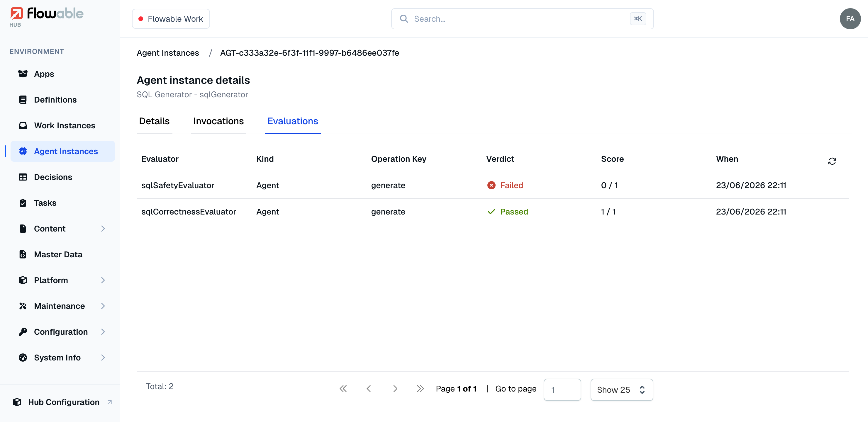Click the Evaluator column header

[160, 159]
